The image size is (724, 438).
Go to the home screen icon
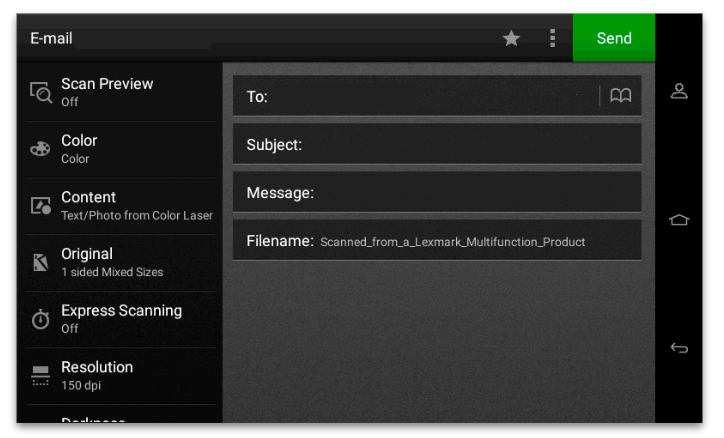[x=679, y=220]
